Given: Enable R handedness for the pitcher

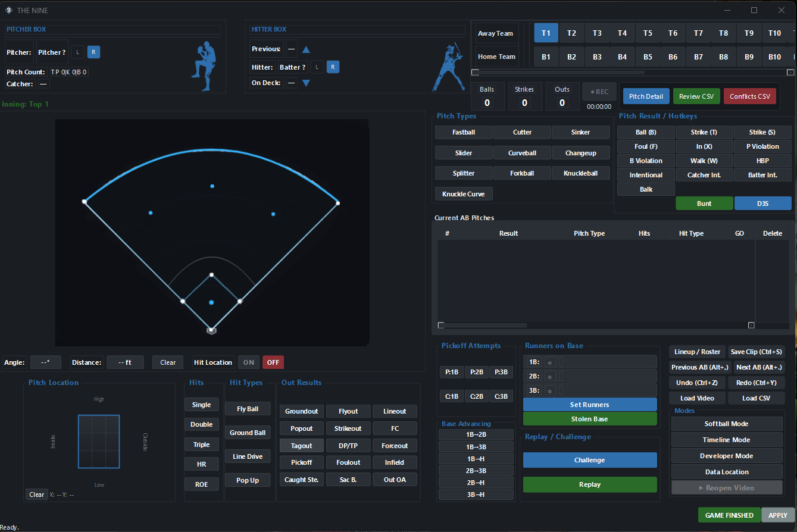Looking at the screenshot, I should [93, 52].
